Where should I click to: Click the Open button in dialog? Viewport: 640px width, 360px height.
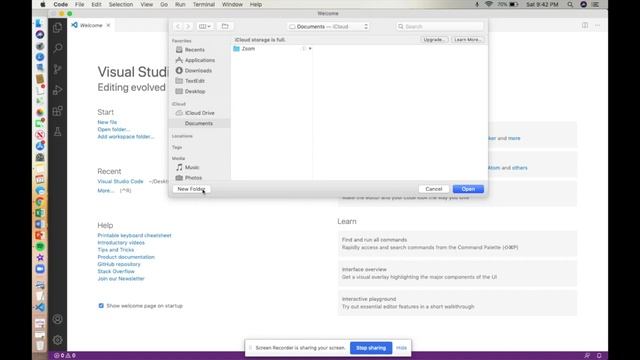[x=468, y=189]
